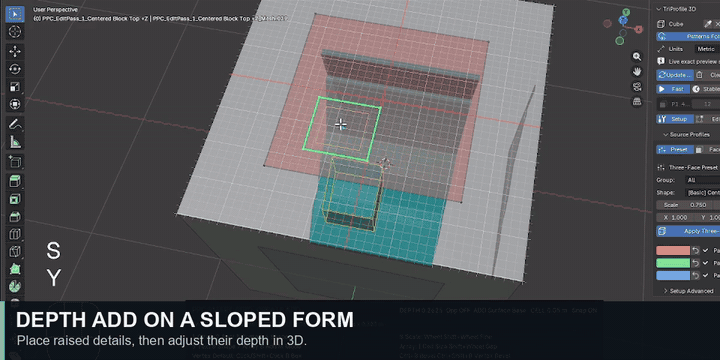The image size is (720, 360).
Task: Expand the Setup Advanced section
Action: [665, 291]
